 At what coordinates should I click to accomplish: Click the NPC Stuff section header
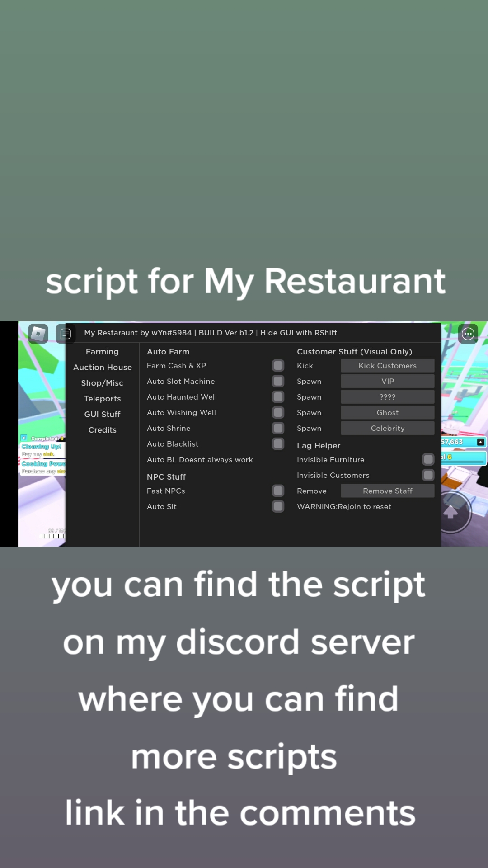tap(166, 477)
